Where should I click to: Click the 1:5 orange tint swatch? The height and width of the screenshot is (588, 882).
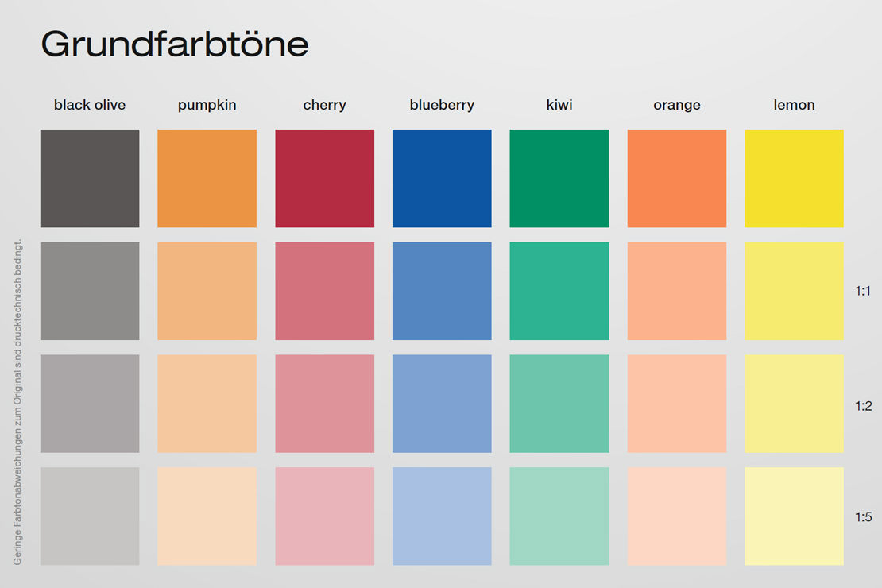coord(677,516)
